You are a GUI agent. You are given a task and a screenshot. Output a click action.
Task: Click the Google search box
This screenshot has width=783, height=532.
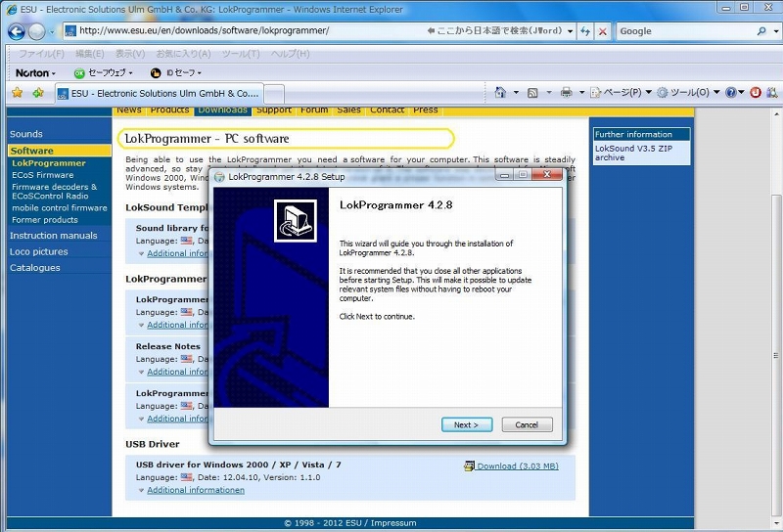(x=687, y=31)
